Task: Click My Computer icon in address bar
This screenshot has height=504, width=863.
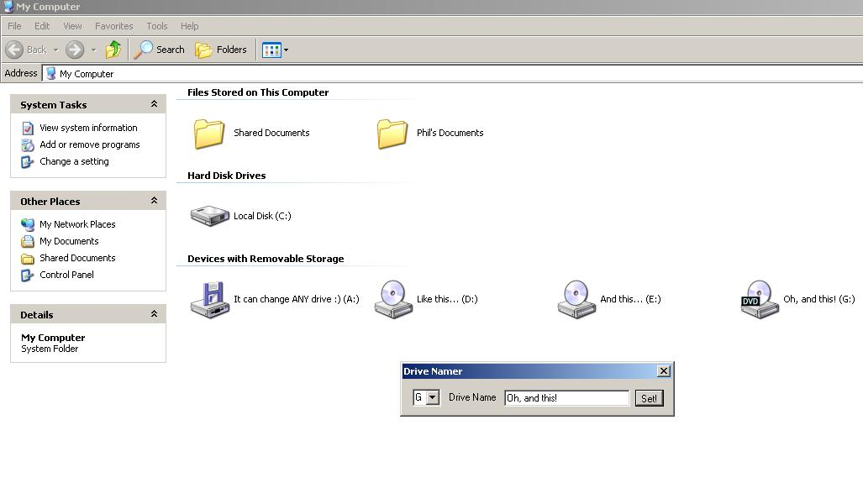Action: coord(50,73)
